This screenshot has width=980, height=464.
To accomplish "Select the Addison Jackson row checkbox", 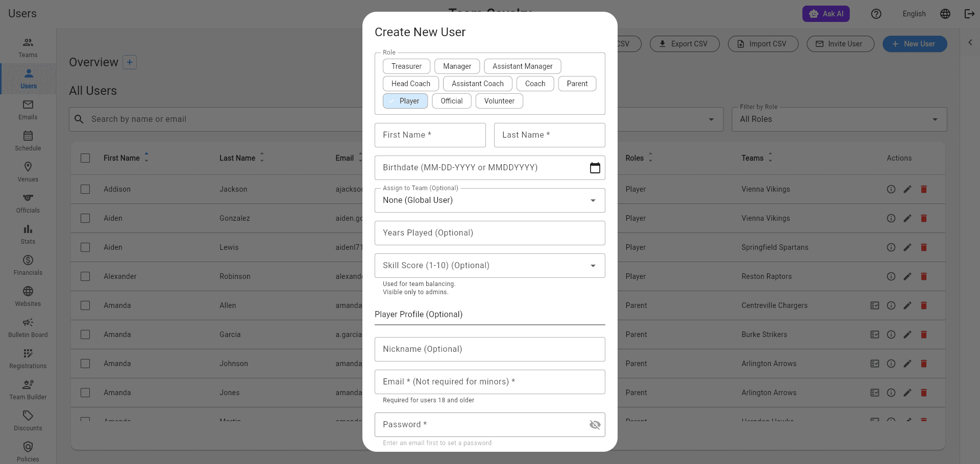I will coord(85,189).
